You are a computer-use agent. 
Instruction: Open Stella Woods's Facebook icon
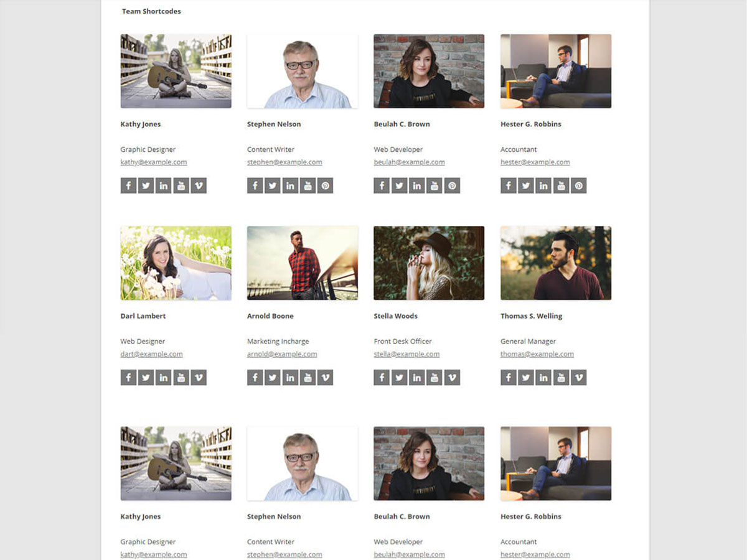coord(382,378)
